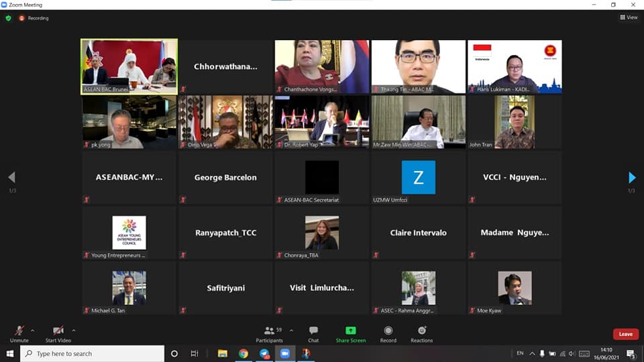Select the John Tran video tile
Viewport: 644px width, 362px height.
click(x=515, y=122)
